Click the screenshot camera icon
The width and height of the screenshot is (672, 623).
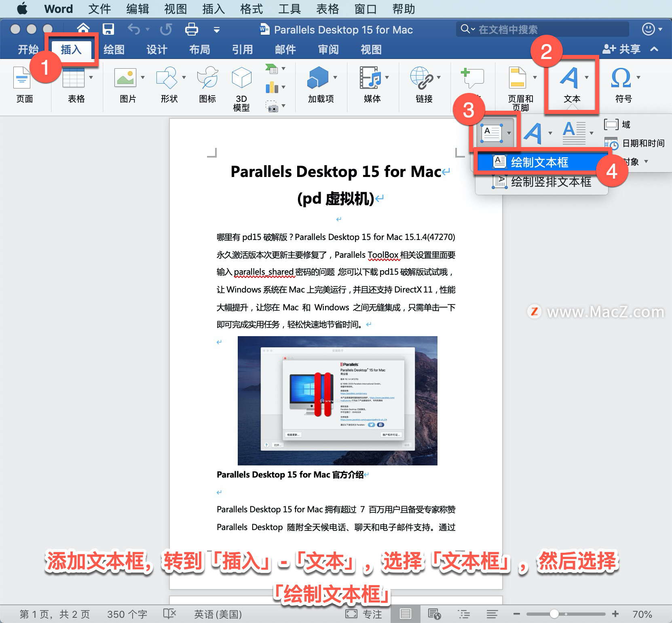[x=272, y=106]
